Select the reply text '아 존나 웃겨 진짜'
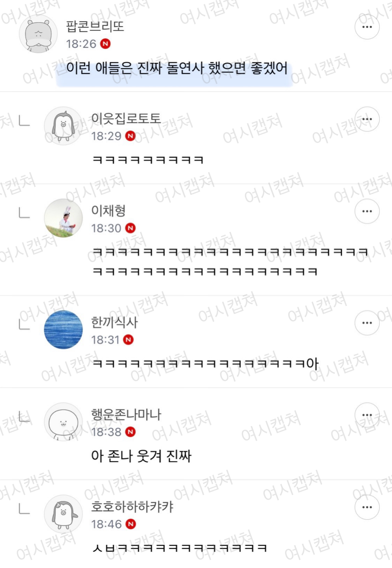 pyautogui.click(x=141, y=456)
